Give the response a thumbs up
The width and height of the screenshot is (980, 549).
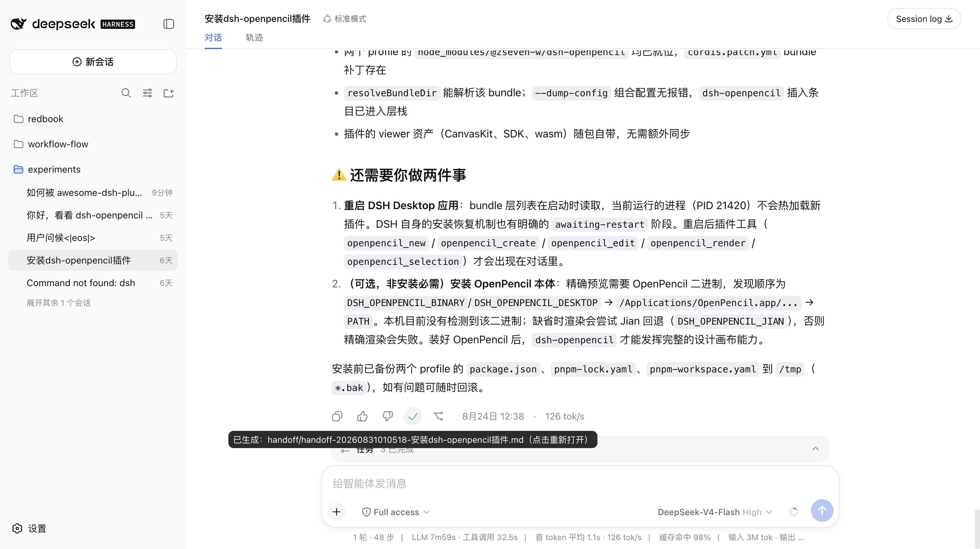tap(362, 416)
